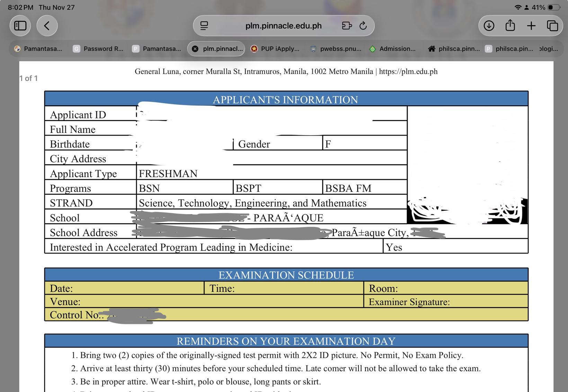Click the Gender value F

click(328, 144)
